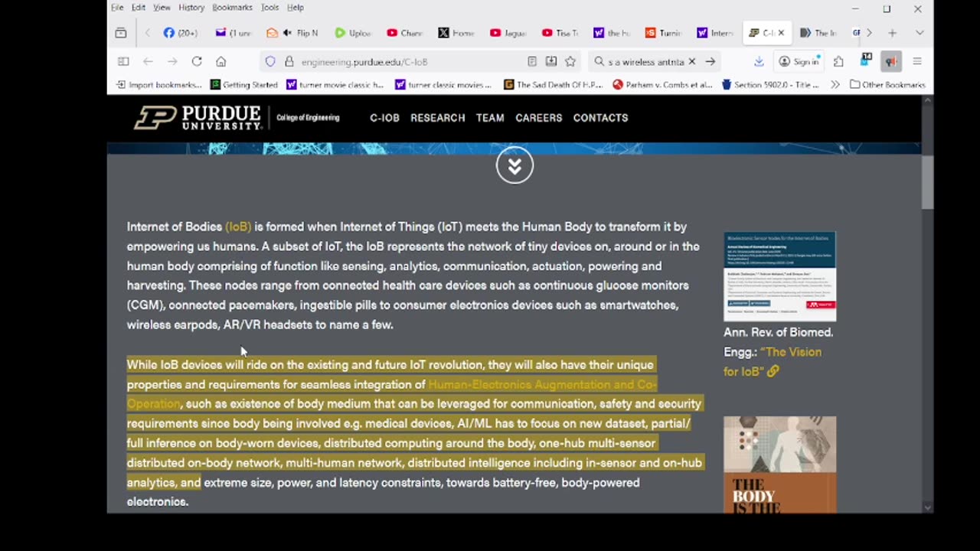Viewport: 980px width, 551px height.
Task: Click the page vertical scrollbar thumb
Action: [927, 182]
